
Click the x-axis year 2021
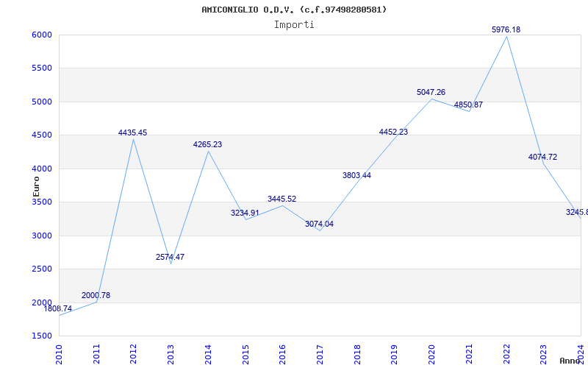469,354
